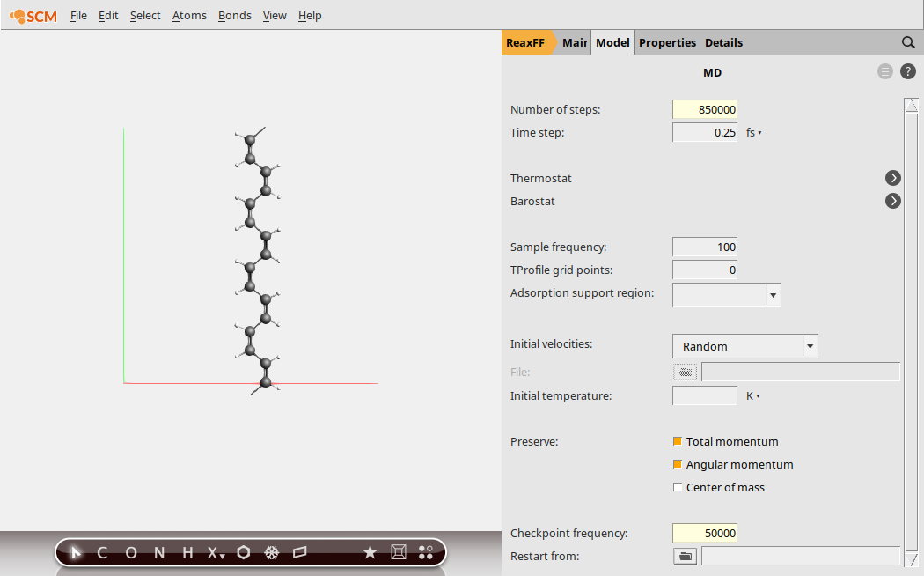
Task: Open the Help menu
Action: 310,16
